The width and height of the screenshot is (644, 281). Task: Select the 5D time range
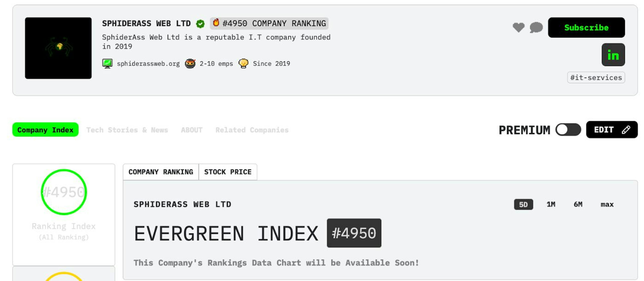click(x=523, y=205)
